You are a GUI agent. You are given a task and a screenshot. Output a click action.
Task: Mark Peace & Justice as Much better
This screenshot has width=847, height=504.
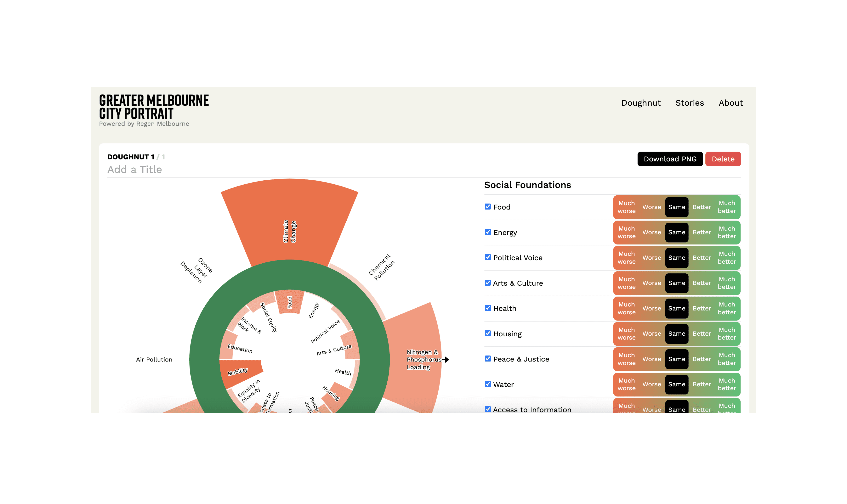[727, 359]
